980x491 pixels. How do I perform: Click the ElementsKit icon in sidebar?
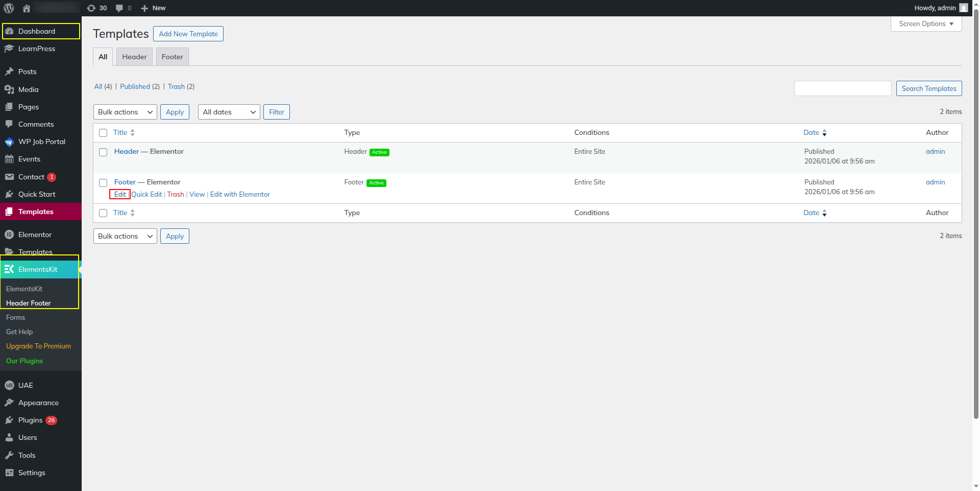(x=9, y=269)
